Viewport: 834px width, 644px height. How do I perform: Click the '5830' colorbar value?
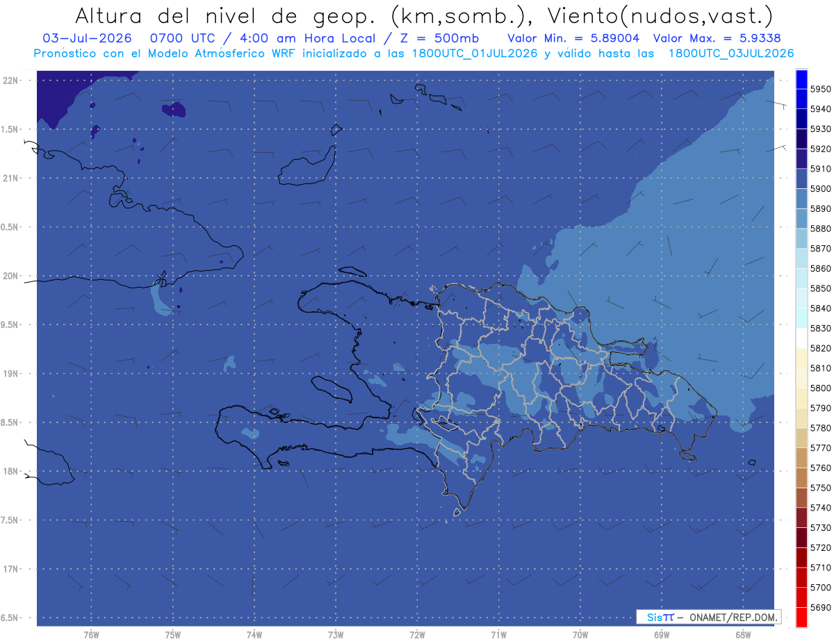[x=820, y=328]
